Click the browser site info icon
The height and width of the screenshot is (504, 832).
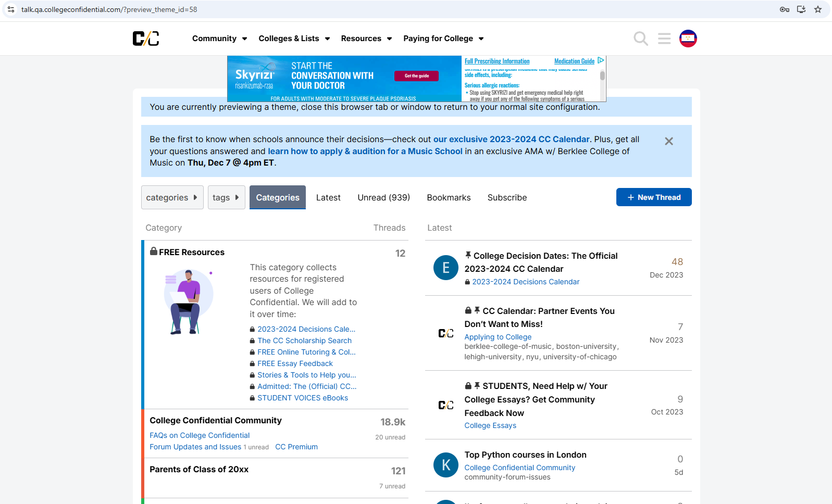coord(11,9)
